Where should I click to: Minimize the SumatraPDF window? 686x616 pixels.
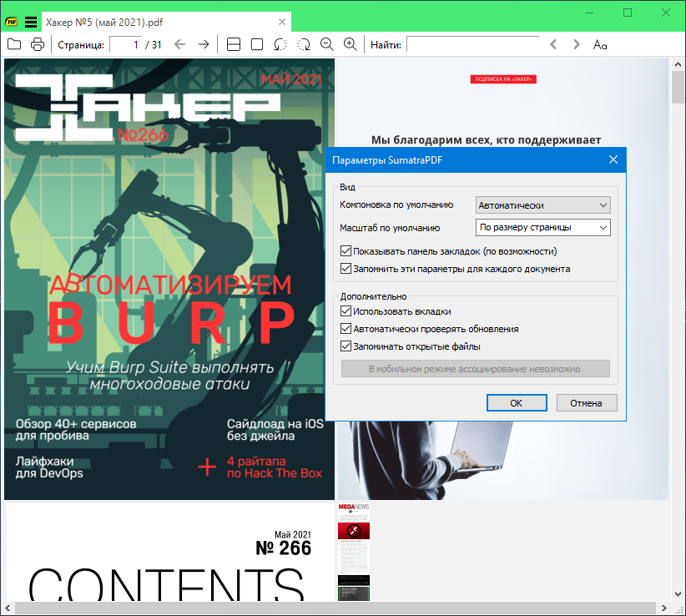coord(590,13)
